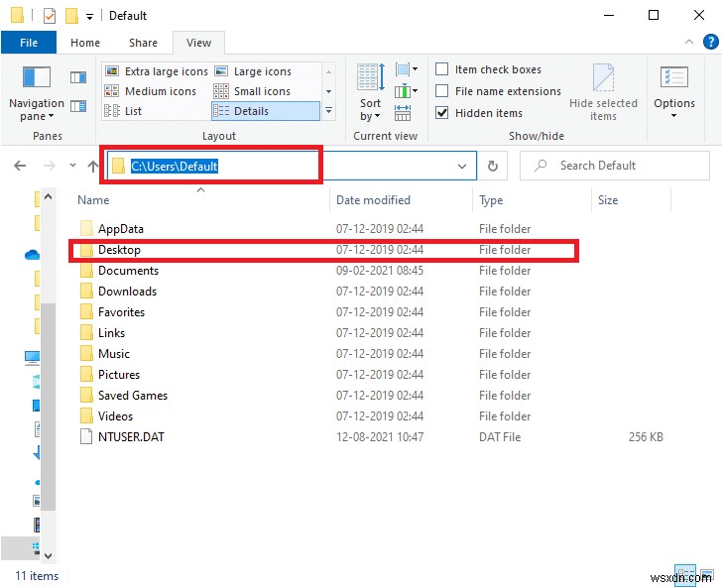Select Large icons layout

(x=253, y=71)
